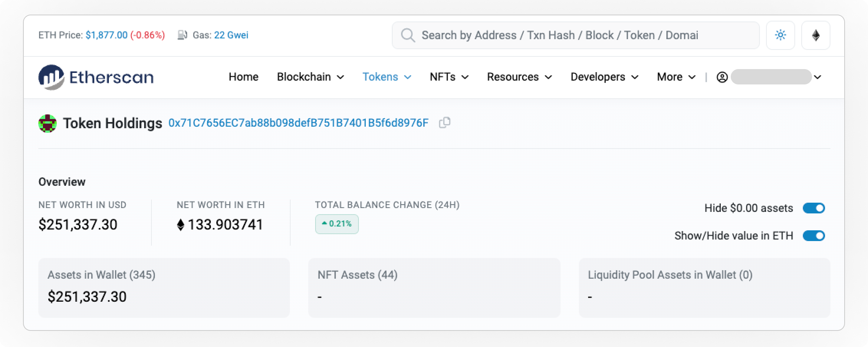Click the gas pump icon
868x347 pixels.
(x=182, y=35)
